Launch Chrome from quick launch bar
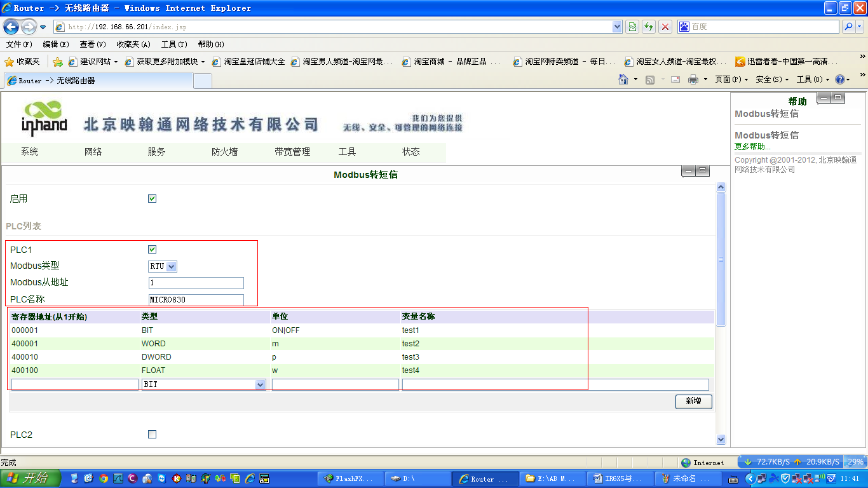 (x=103, y=478)
